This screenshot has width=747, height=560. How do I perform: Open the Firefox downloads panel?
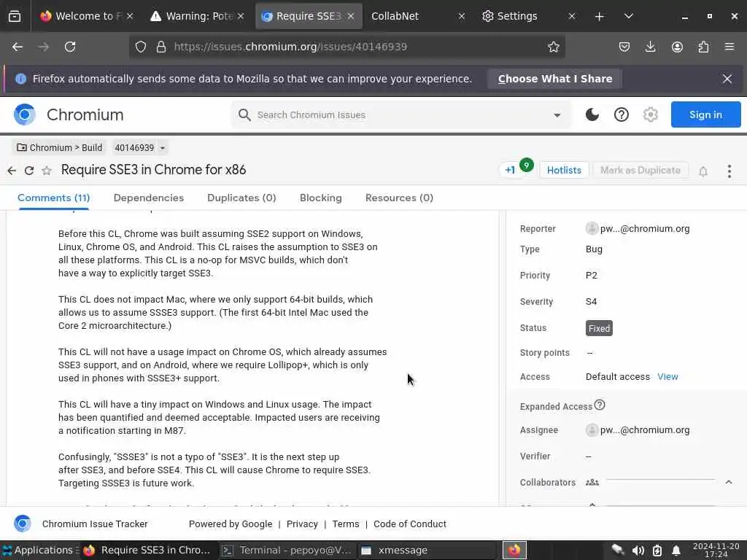point(650,47)
